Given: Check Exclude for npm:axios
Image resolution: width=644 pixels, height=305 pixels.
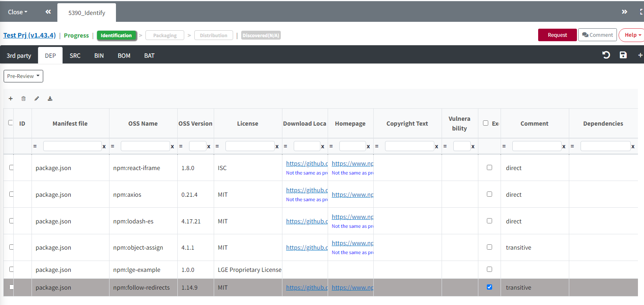Looking at the screenshot, I should (489, 194).
